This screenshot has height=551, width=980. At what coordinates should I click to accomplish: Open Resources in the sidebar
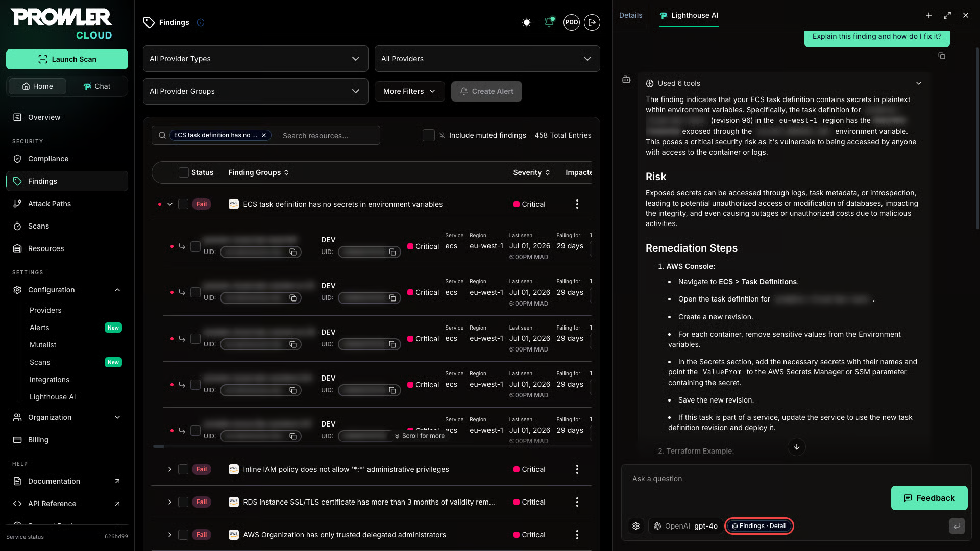pyautogui.click(x=67, y=248)
